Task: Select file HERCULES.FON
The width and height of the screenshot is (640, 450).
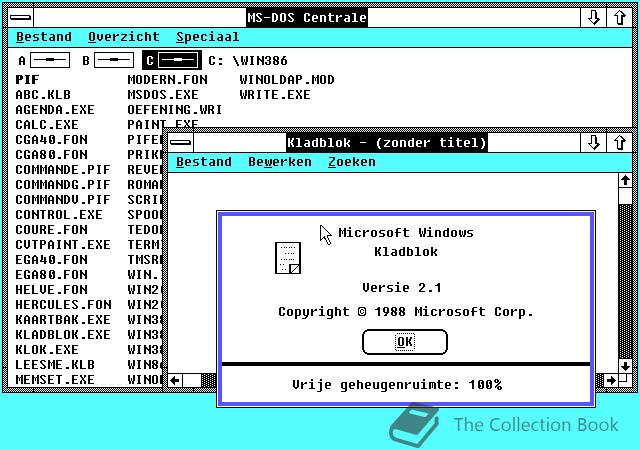Action: tap(63, 305)
